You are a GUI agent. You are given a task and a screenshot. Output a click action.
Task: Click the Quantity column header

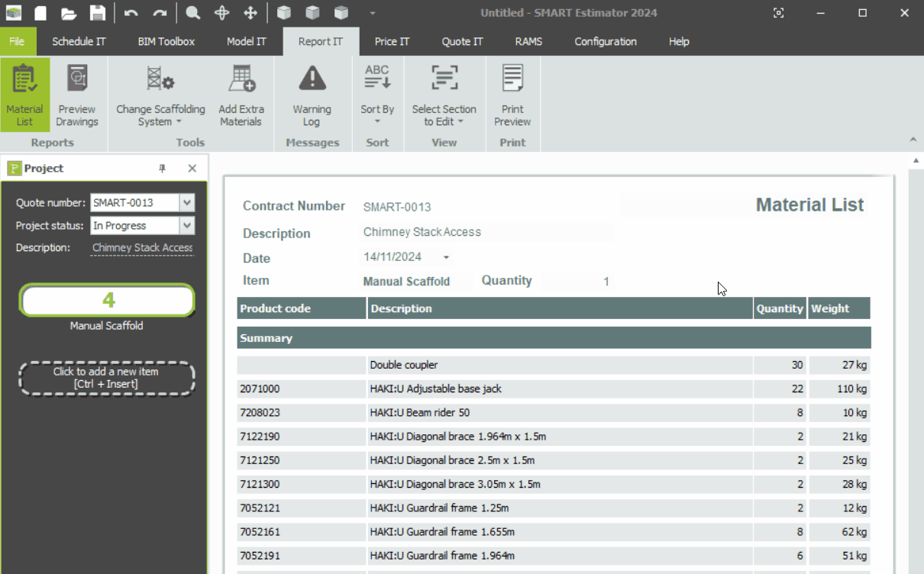click(780, 308)
